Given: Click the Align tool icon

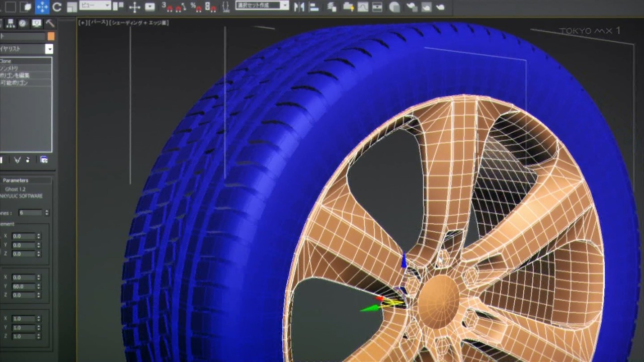Looking at the screenshot, I should point(313,7).
